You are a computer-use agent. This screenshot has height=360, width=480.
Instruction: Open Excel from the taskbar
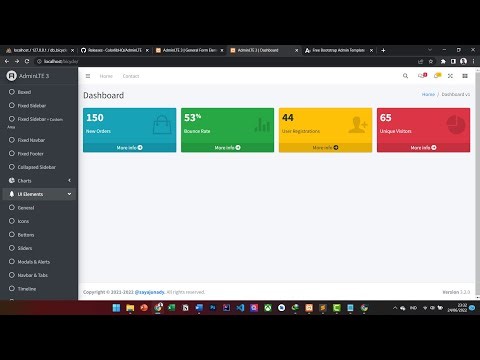pos(171,308)
